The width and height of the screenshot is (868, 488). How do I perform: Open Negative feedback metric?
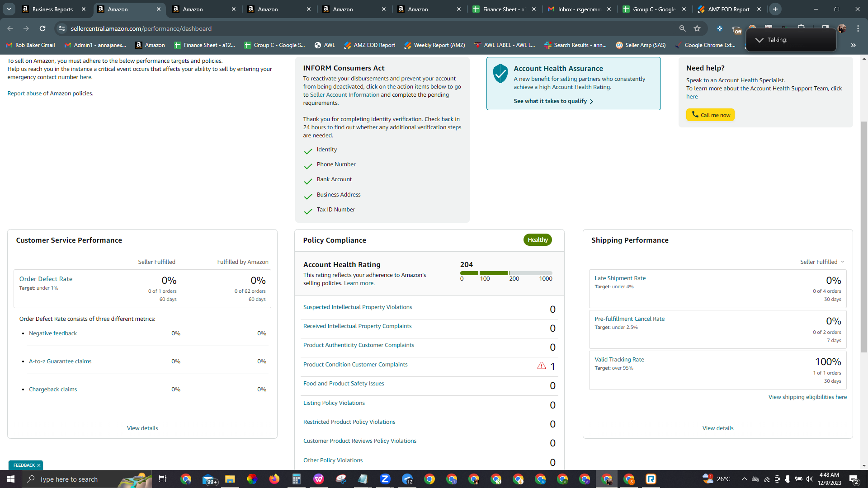pyautogui.click(x=53, y=333)
